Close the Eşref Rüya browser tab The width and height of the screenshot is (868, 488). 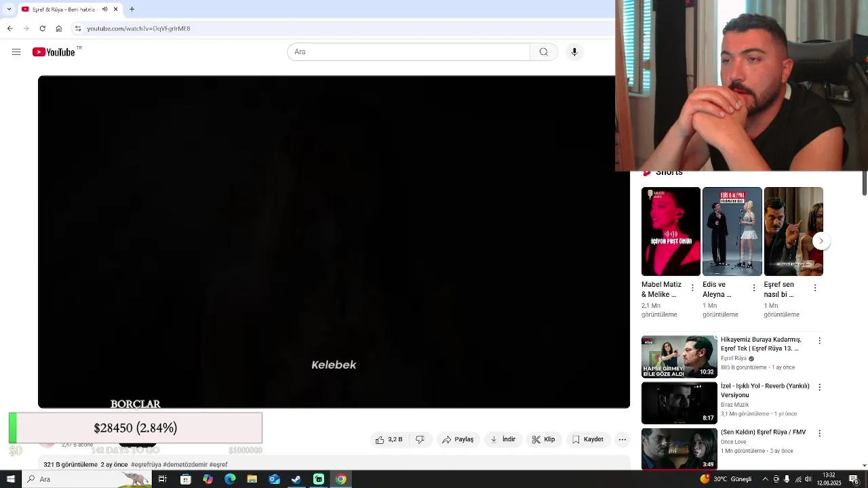115,9
